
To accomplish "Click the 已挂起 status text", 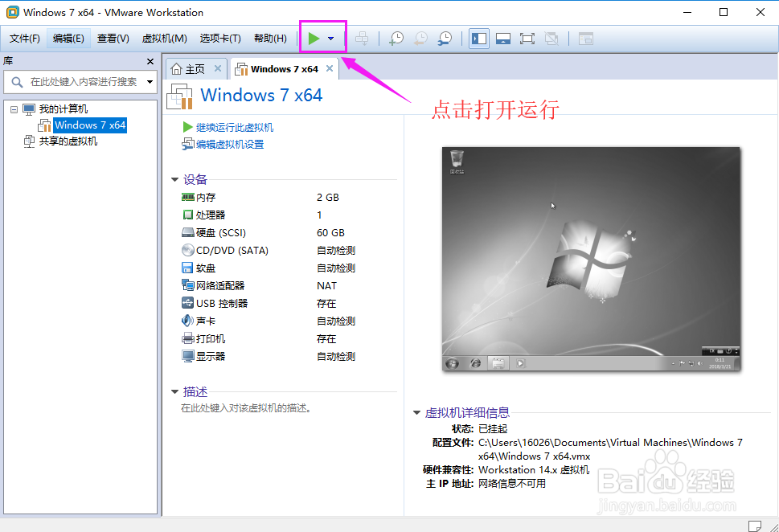I will pos(493,428).
